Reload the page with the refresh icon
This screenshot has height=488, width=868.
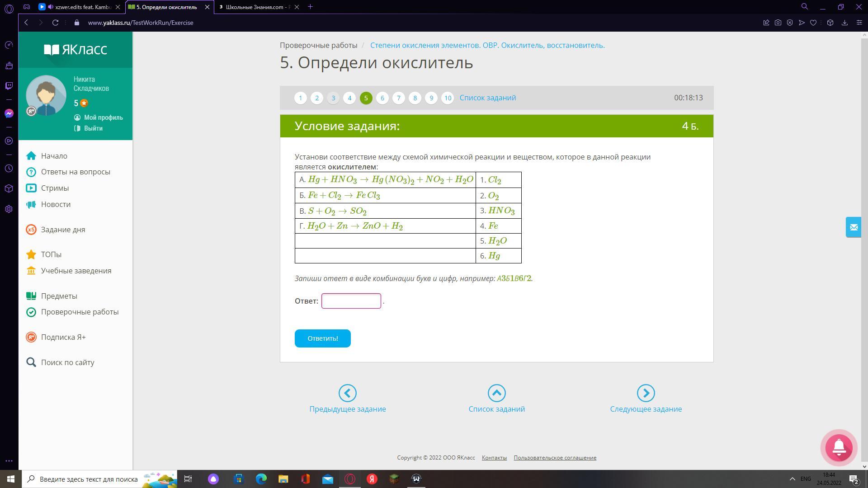[x=55, y=23]
